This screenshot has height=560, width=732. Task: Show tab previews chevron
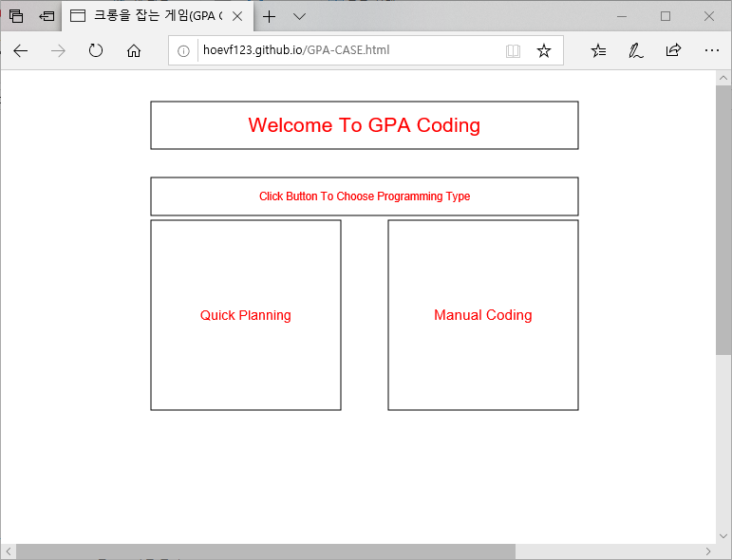click(x=299, y=17)
